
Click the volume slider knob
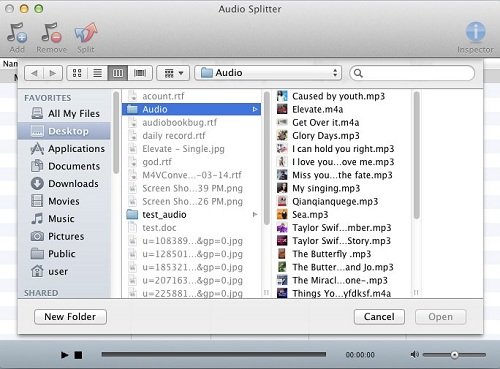coord(454,355)
